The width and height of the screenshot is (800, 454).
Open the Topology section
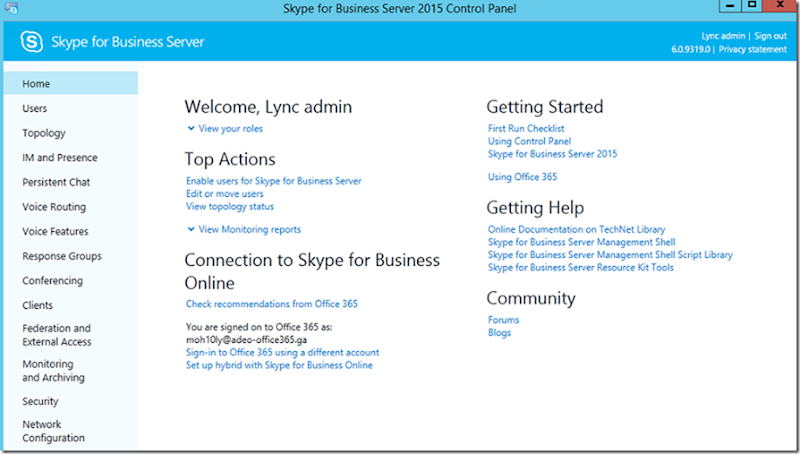point(44,133)
